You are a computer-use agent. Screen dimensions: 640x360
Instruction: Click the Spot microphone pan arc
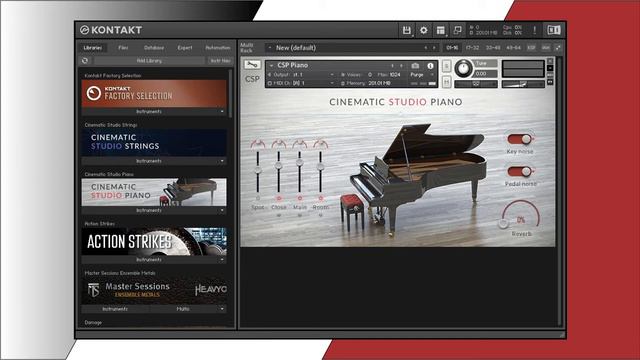coord(258,144)
